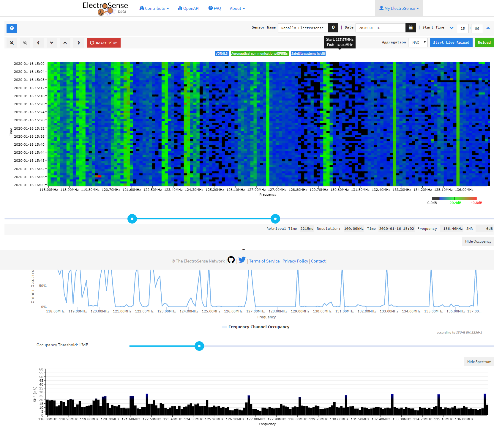494x448 pixels.
Task: Open the date picker calendar icon
Action: tap(410, 28)
